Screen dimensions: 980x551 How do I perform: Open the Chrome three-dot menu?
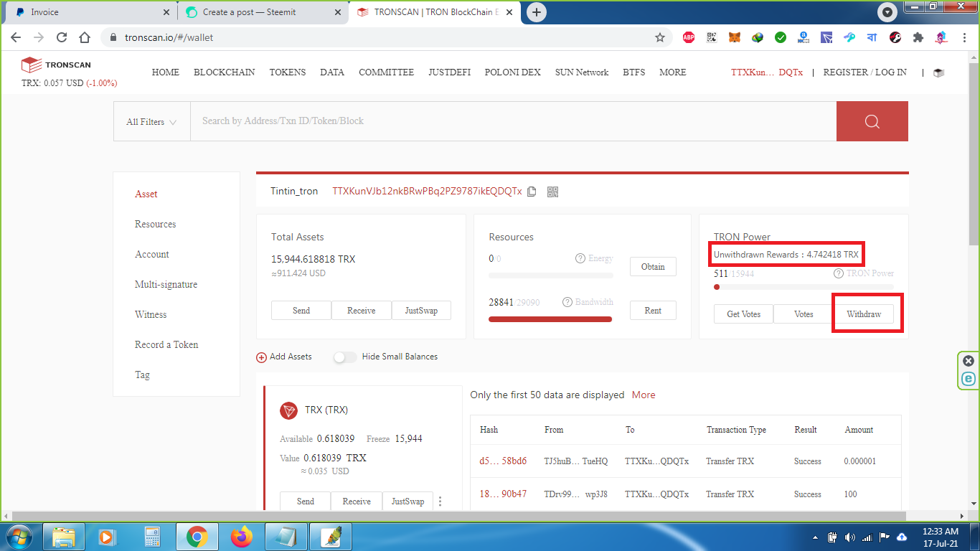[x=963, y=37]
